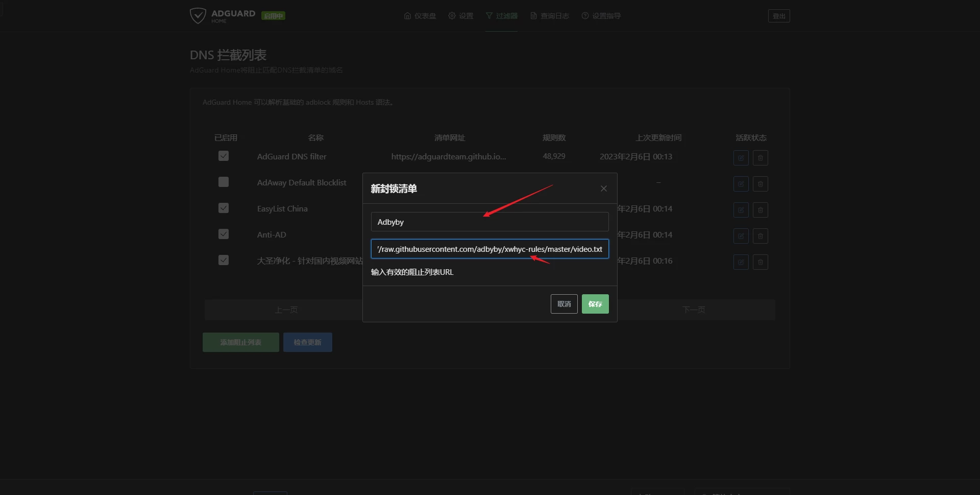Click the EasyList China name text

[282, 208]
